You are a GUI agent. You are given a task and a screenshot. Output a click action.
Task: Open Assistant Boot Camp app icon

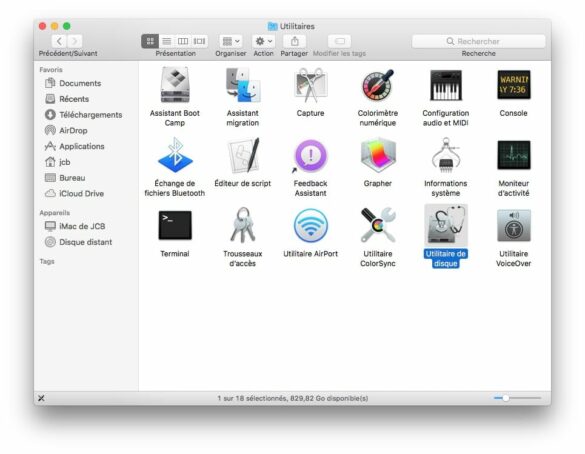tap(175, 85)
